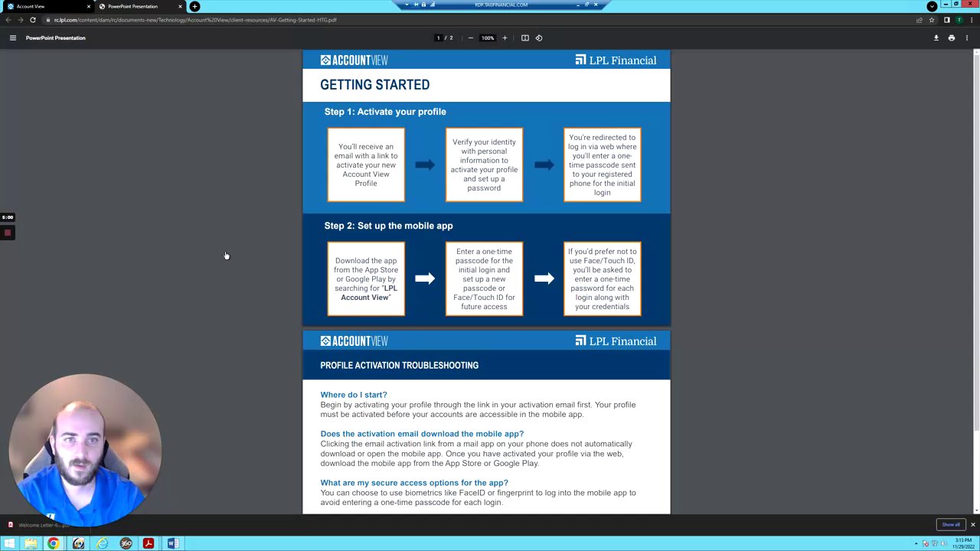
Task: Open the Windows Start menu
Action: coord(9,543)
